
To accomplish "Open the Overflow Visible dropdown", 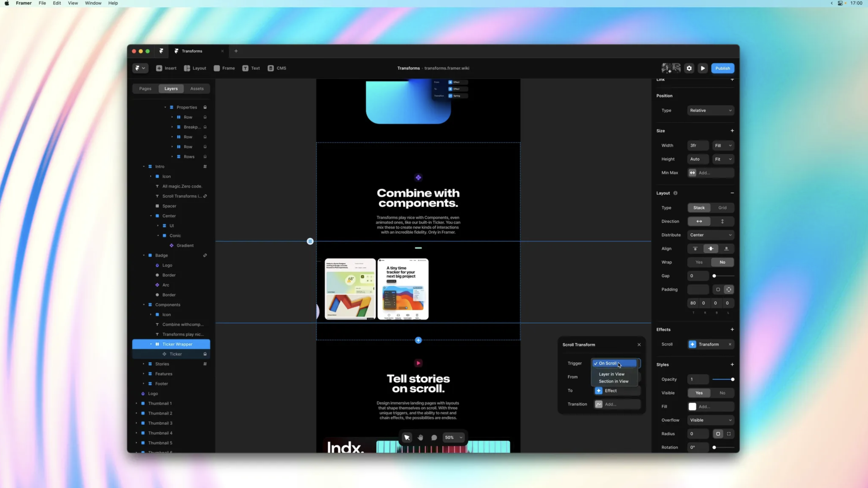I will click(711, 420).
